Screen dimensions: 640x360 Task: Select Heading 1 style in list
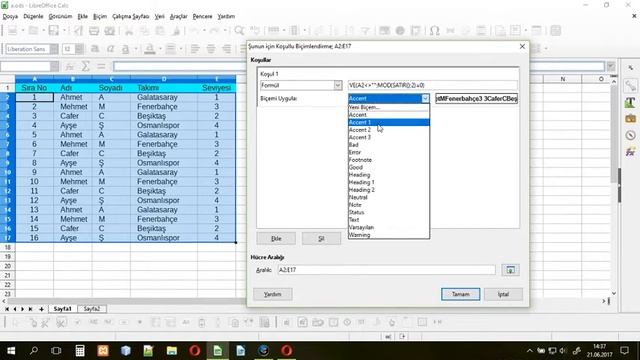coord(389,182)
